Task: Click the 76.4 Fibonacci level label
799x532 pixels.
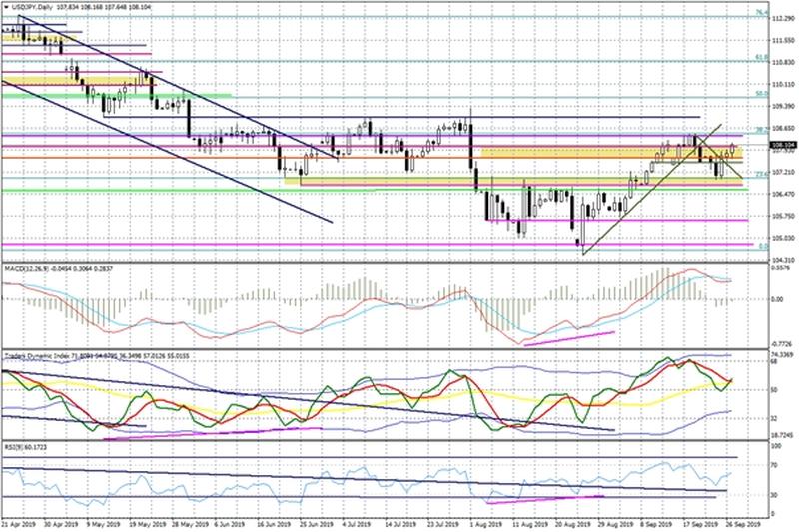Action: [x=759, y=13]
